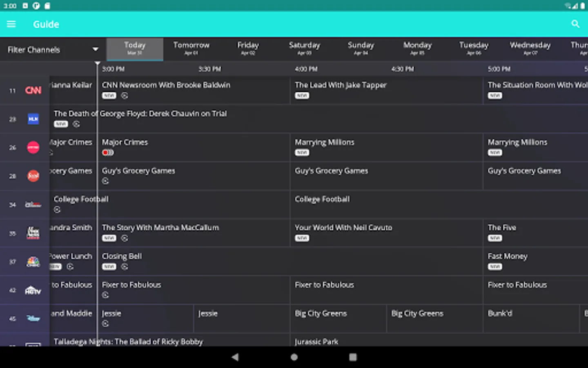Switch to the Sunday tab
Viewport: 588px width, 368px height.
coord(361,49)
